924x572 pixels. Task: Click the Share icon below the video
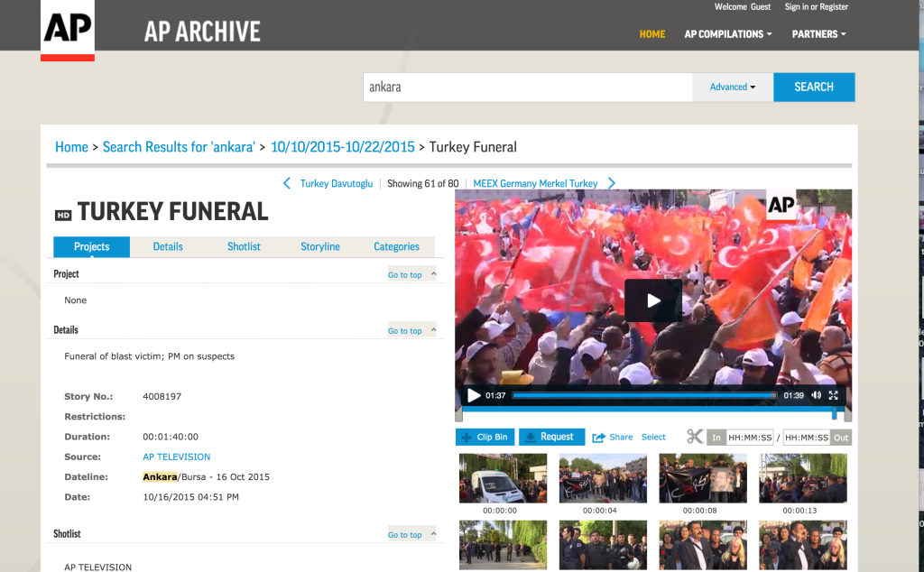click(598, 437)
